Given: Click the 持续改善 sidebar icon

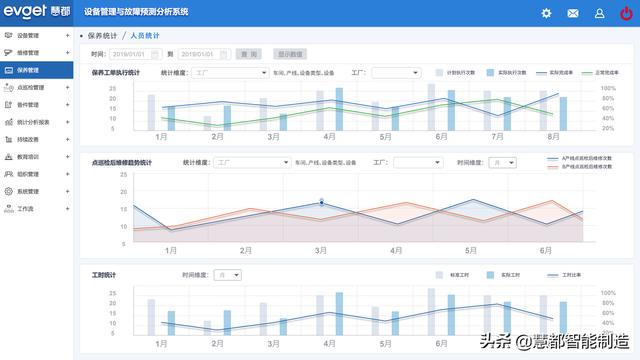Looking at the screenshot, I should pyautogui.click(x=9, y=139).
